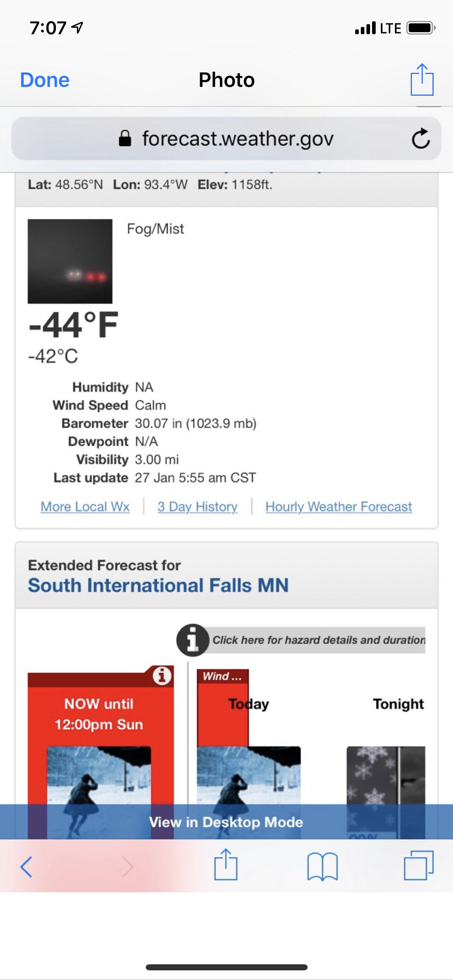Tap View in Desktop Mode banner

tap(226, 822)
